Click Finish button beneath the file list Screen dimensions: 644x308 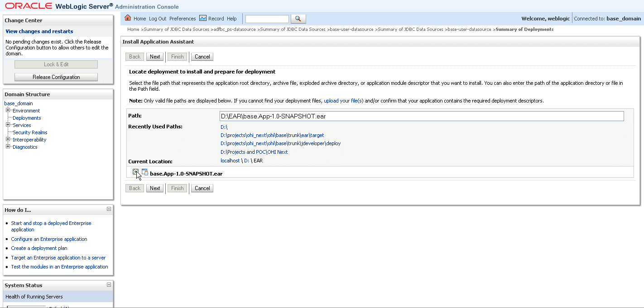(x=177, y=188)
